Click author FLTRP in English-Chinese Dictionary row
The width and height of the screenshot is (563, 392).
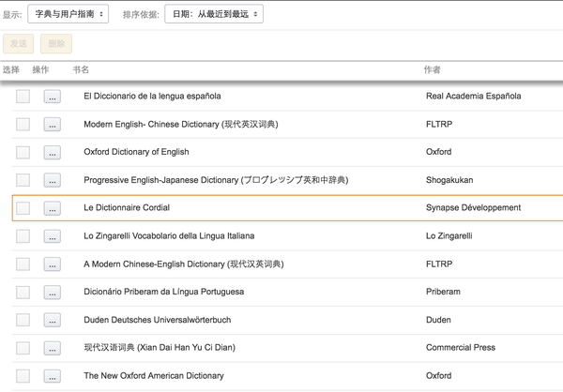[x=439, y=124]
